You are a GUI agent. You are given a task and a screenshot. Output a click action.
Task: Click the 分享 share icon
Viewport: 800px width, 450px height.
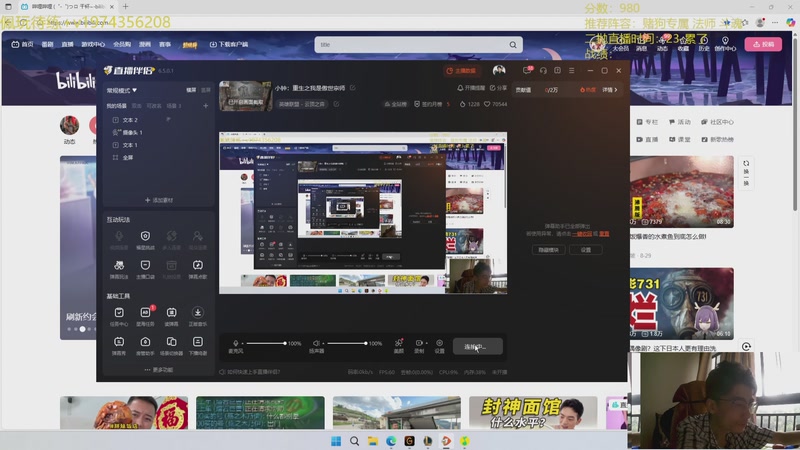(492, 88)
